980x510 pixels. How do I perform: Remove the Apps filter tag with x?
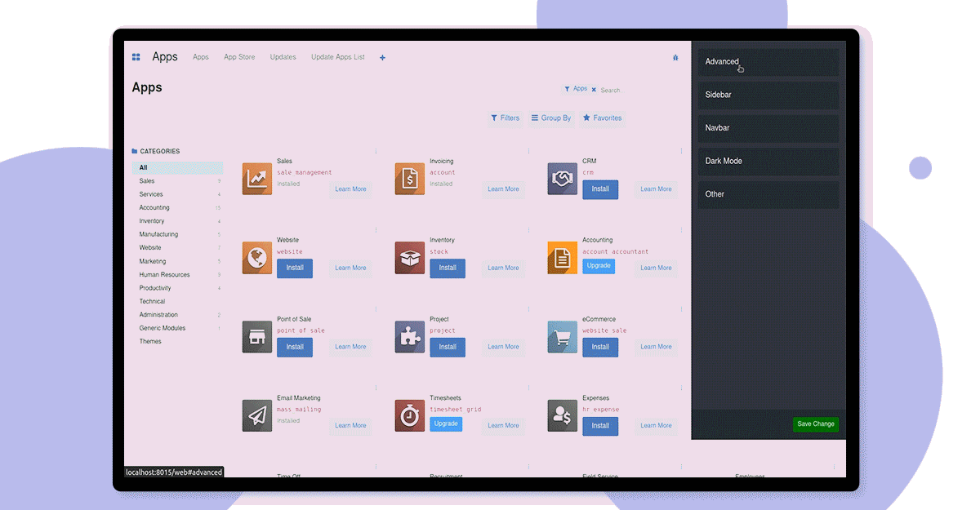coord(594,90)
